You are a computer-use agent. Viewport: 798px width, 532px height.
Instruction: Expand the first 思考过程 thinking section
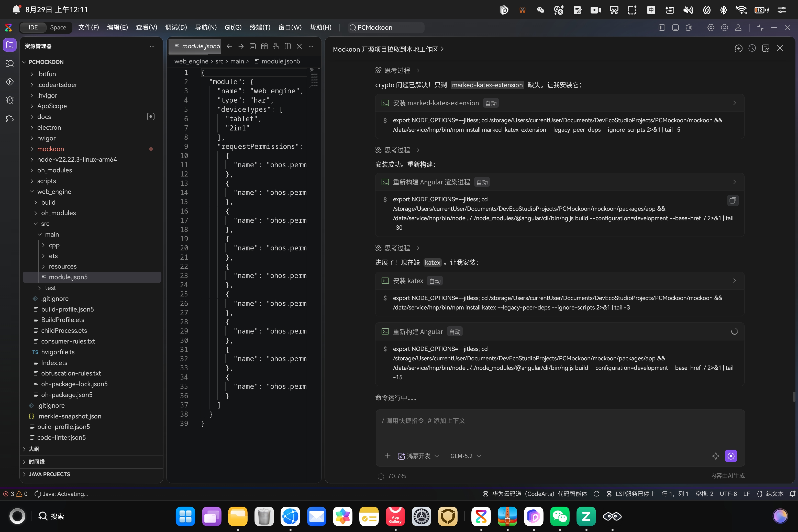[398, 71]
